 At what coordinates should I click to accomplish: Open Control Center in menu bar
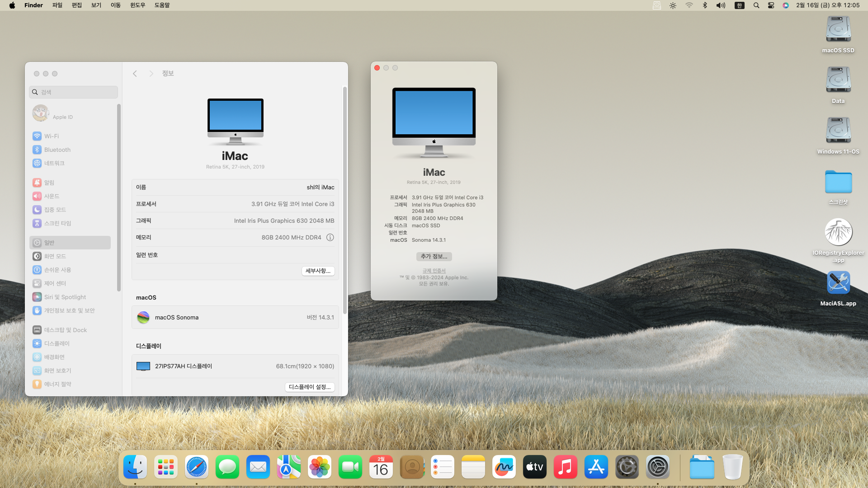coord(771,5)
